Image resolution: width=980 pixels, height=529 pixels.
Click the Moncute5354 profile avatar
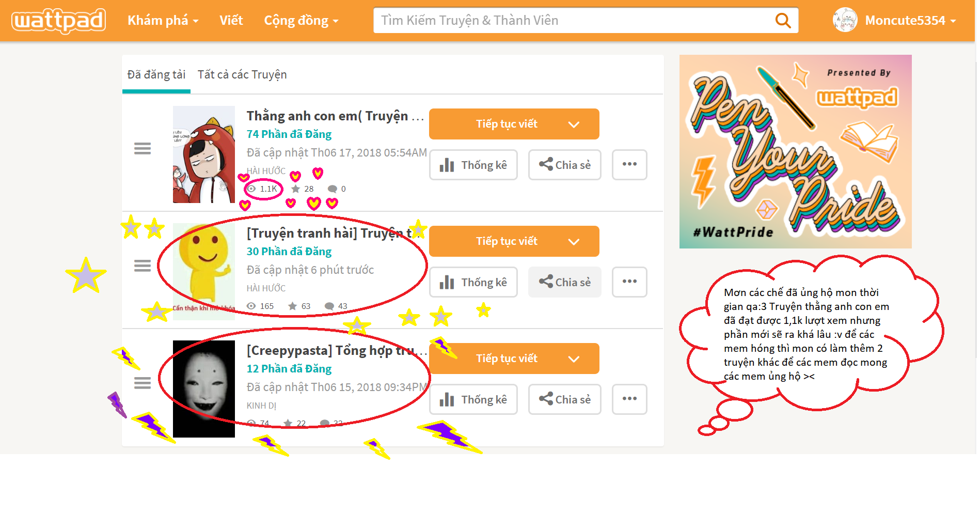845,21
